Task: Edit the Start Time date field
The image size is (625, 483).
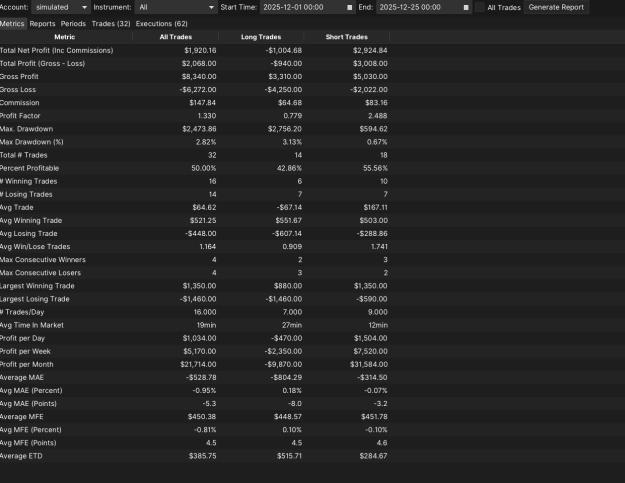Action: 307,7
